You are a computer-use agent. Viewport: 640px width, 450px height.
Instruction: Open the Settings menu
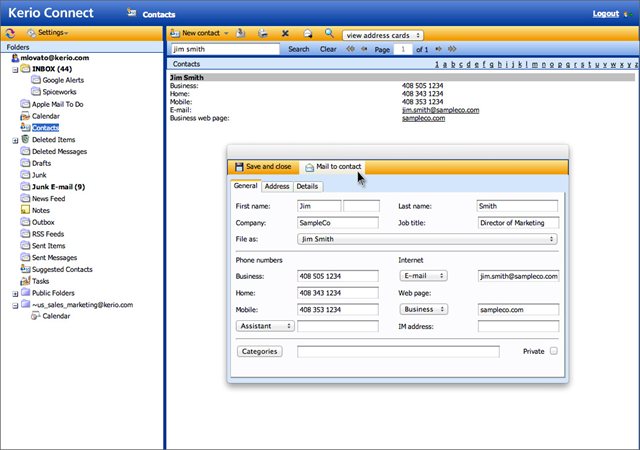tap(48, 33)
